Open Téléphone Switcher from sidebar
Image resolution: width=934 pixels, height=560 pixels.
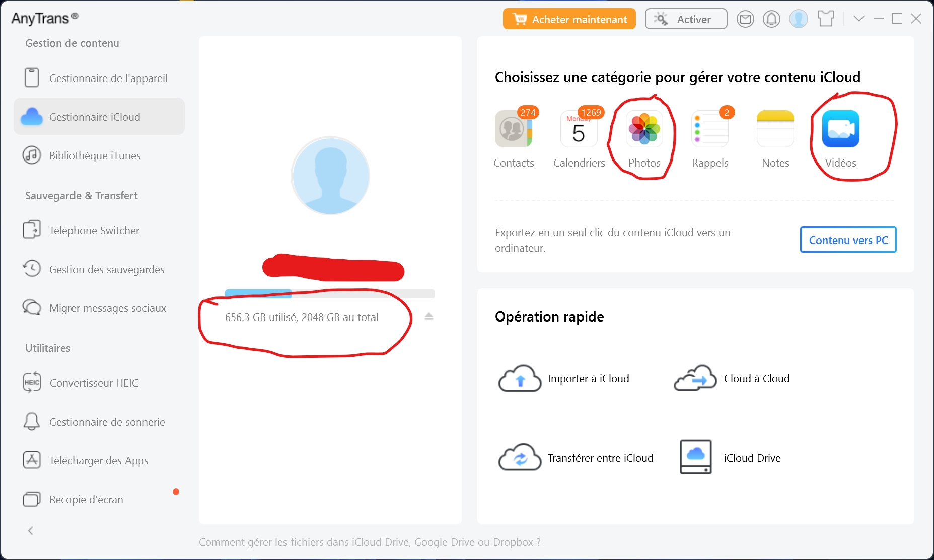pyautogui.click(x=99, y=230)
